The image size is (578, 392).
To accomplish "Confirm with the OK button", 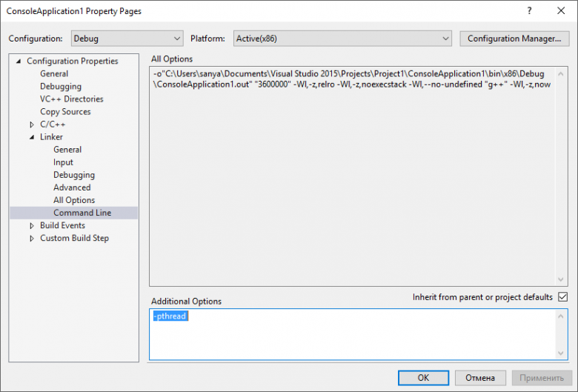I will tap(423, 378).
